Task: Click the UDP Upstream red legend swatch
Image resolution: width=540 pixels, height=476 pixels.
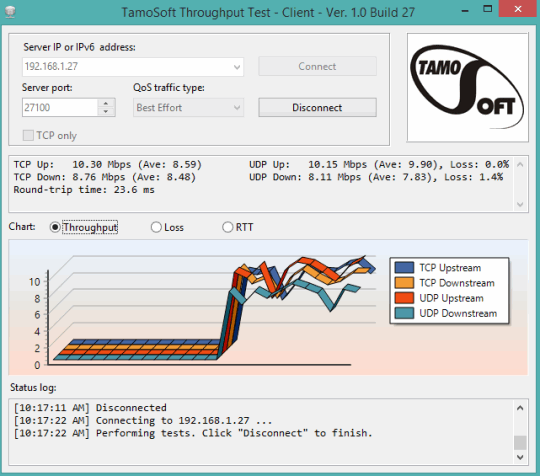Action: (404, 298)
